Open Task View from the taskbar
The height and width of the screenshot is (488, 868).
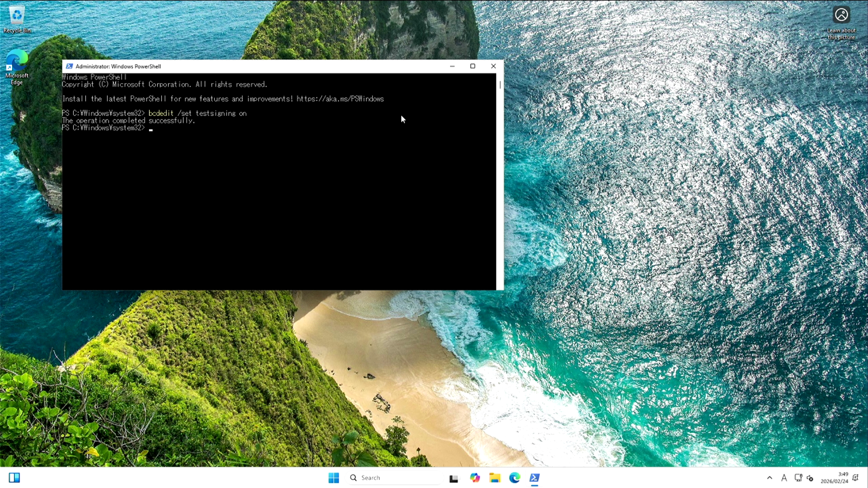point(453,478)
